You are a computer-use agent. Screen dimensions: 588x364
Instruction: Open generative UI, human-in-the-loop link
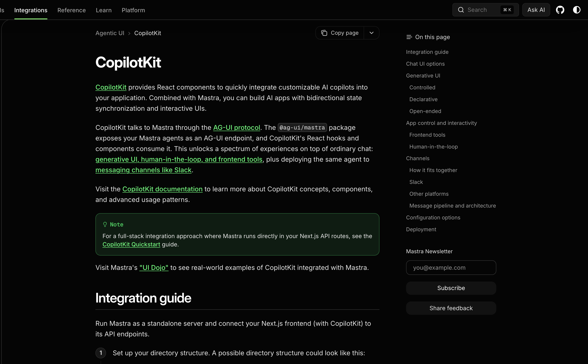pyautogui.click(x=179, y=159)
